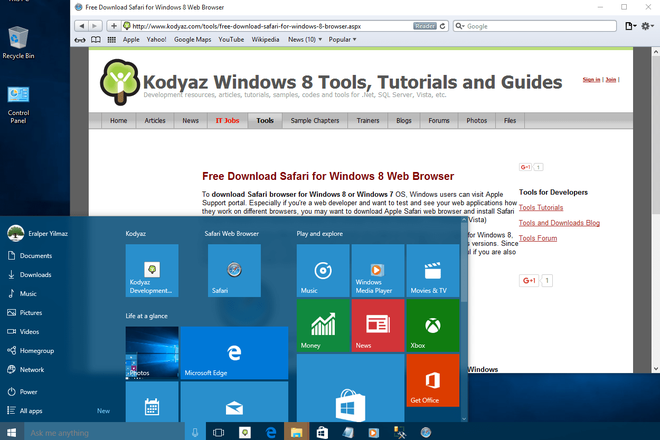Open the Safari settings gear menu
This screenshot has width=660, height=440.
[x=647, y=26]
